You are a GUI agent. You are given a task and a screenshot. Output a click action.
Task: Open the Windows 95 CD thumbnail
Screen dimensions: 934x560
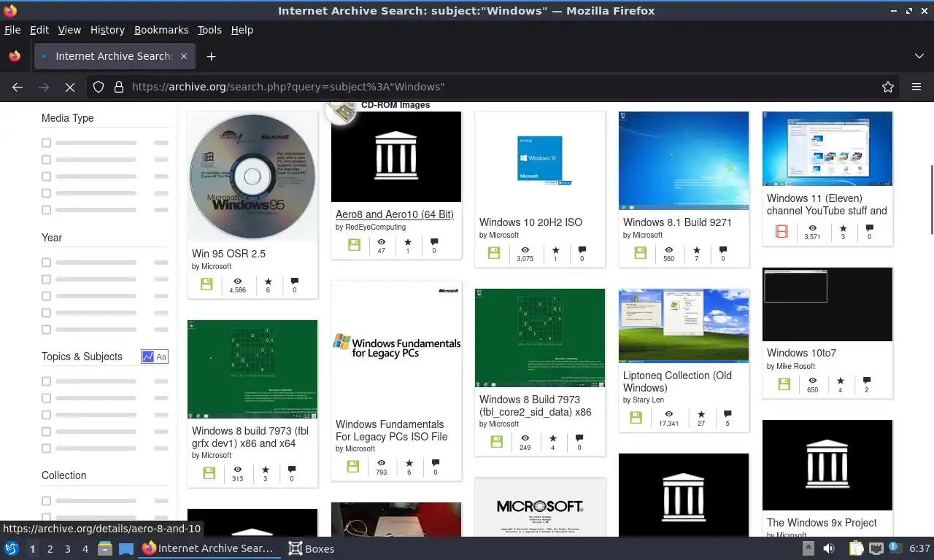(252, 176)
